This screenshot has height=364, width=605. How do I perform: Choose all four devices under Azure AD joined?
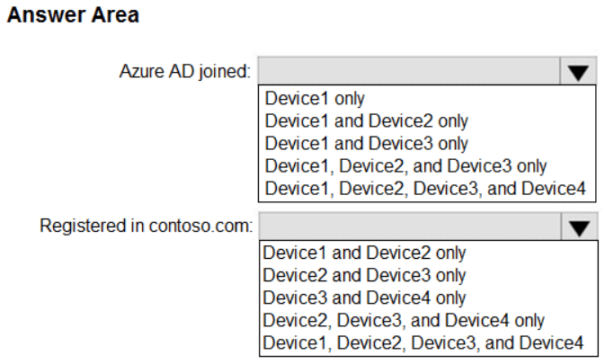pos(425,188)
